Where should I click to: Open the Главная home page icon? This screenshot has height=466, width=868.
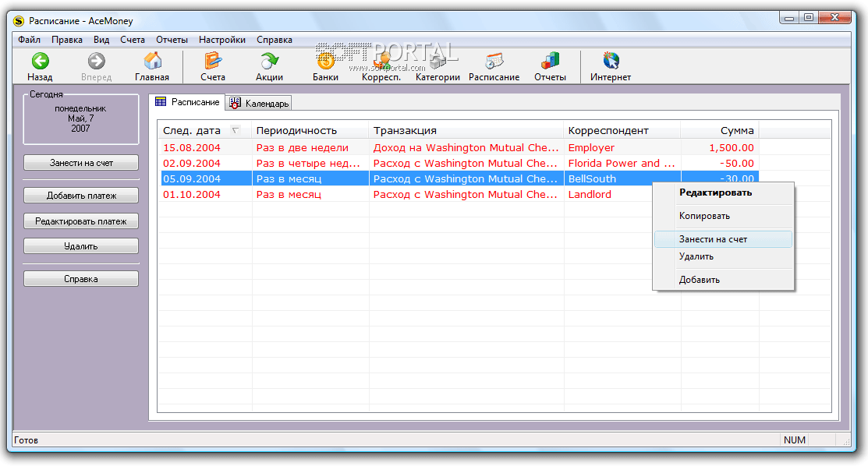152,61
